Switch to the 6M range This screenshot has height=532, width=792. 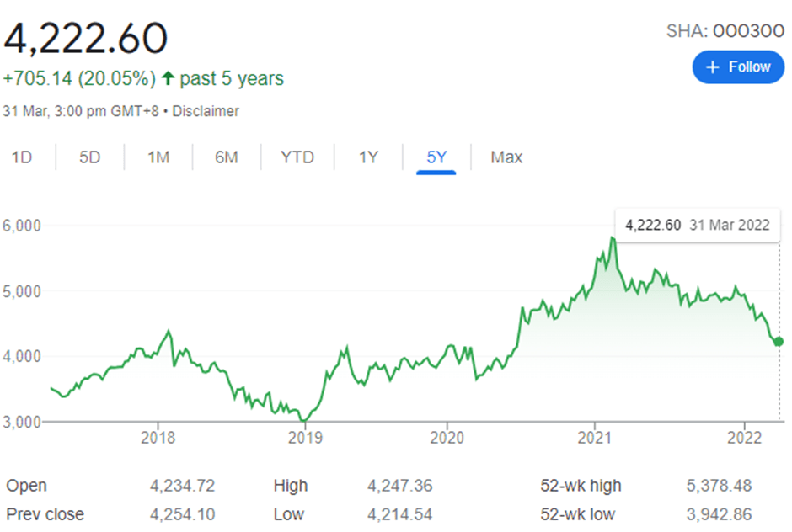[226, 157]
